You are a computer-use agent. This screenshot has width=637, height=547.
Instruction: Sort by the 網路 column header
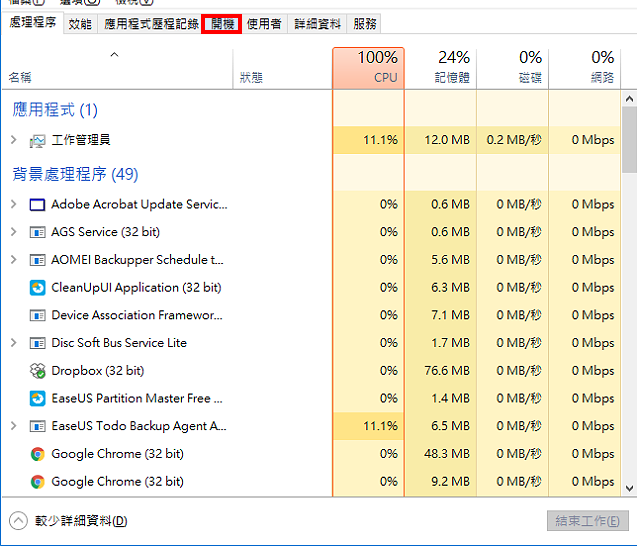(x=585, y=68)
